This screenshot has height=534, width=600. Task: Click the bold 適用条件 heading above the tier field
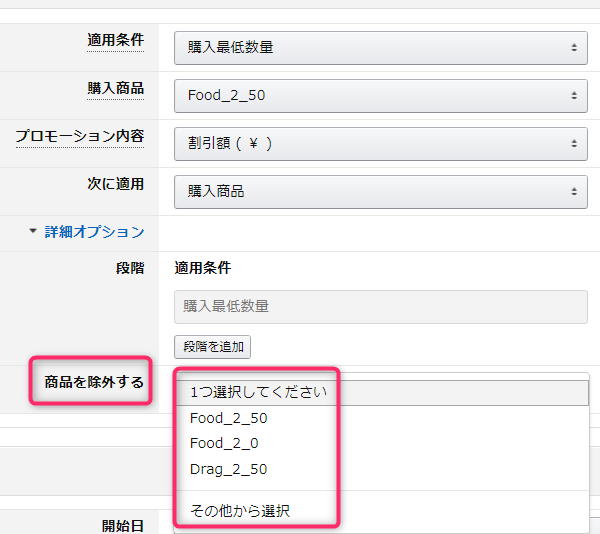(203, 268)
